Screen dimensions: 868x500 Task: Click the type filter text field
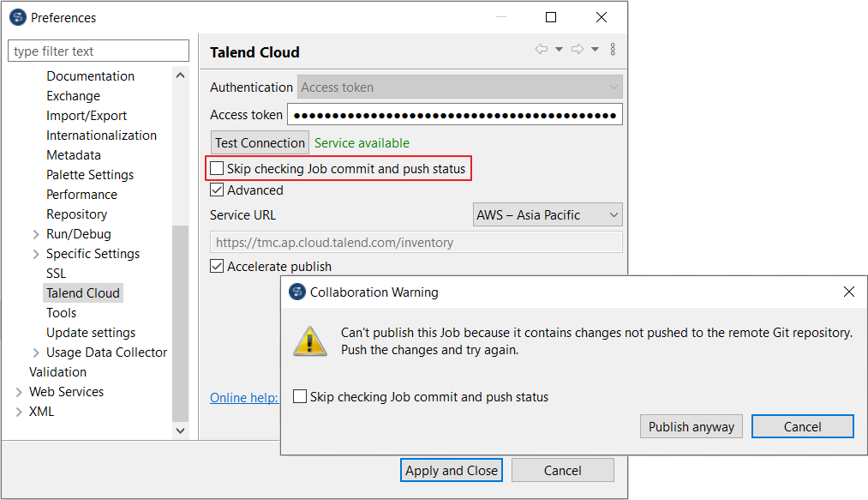99,51
